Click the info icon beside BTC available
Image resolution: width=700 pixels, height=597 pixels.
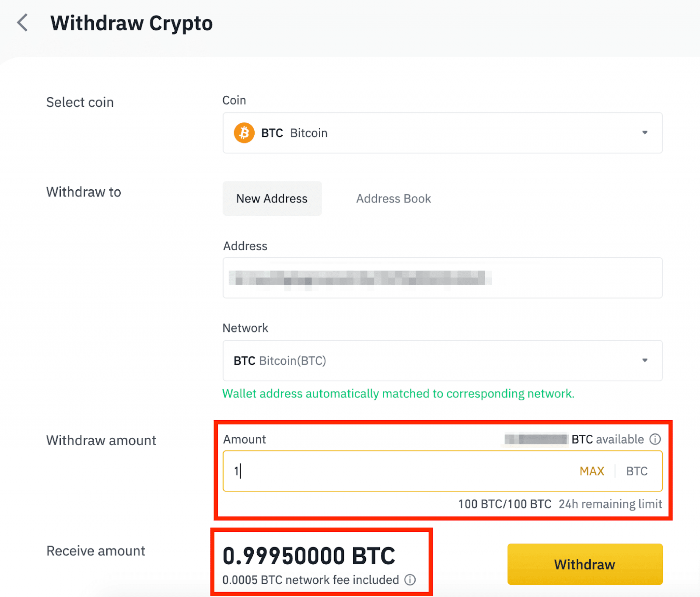(x=656, y=439)
